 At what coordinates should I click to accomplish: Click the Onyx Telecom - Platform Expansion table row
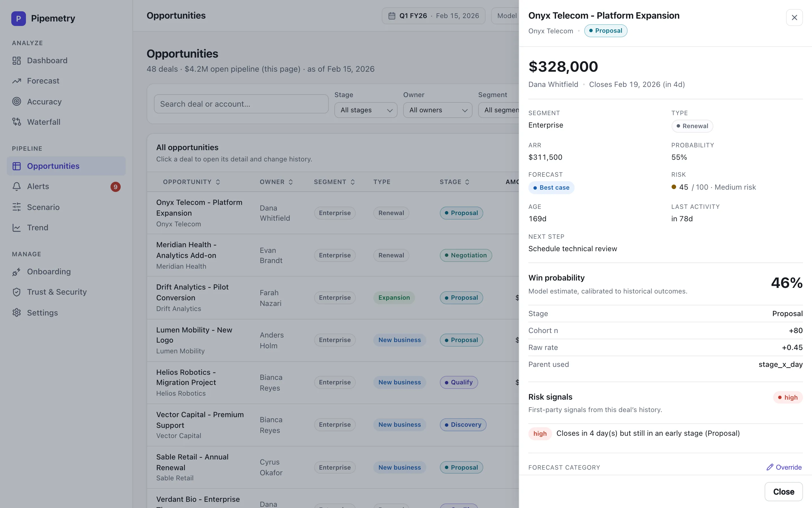333,213
